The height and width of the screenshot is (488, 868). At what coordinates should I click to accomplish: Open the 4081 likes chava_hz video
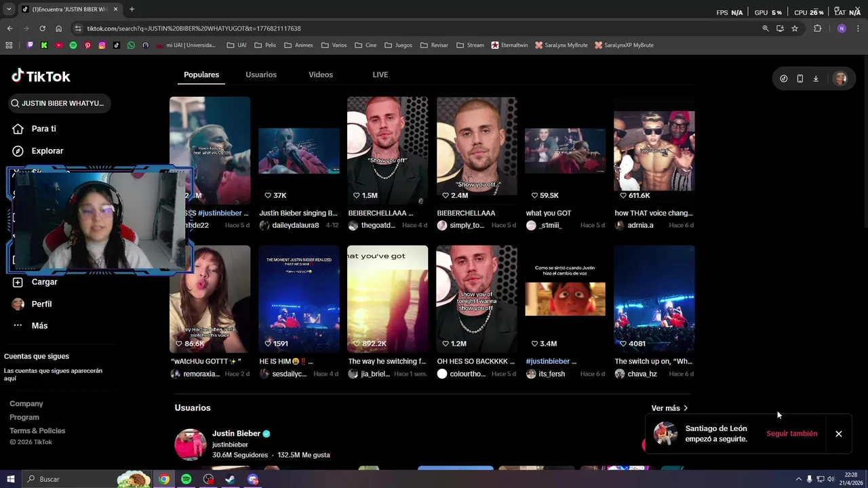tap(654, 299)
